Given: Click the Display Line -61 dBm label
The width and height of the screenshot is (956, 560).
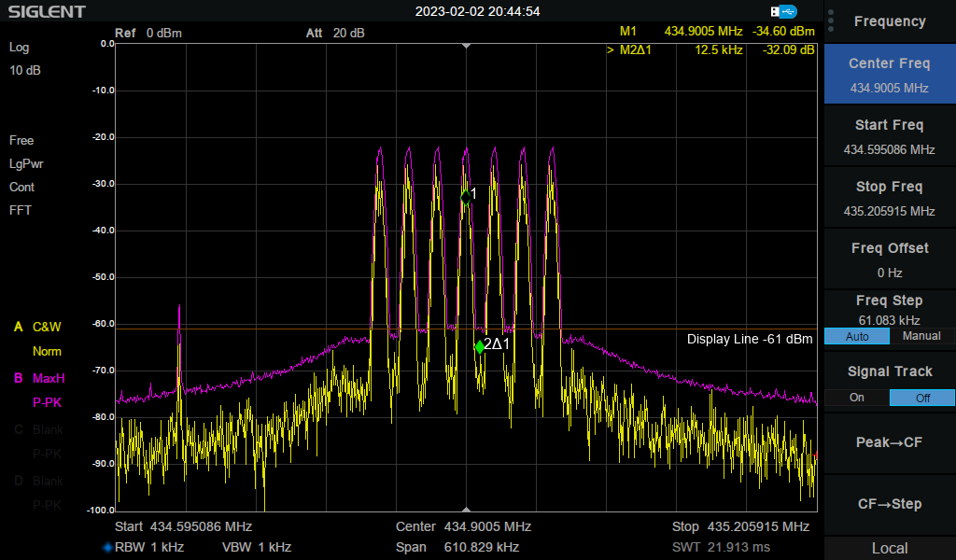Looking at the screenshot, I should [x=749, y=340].
